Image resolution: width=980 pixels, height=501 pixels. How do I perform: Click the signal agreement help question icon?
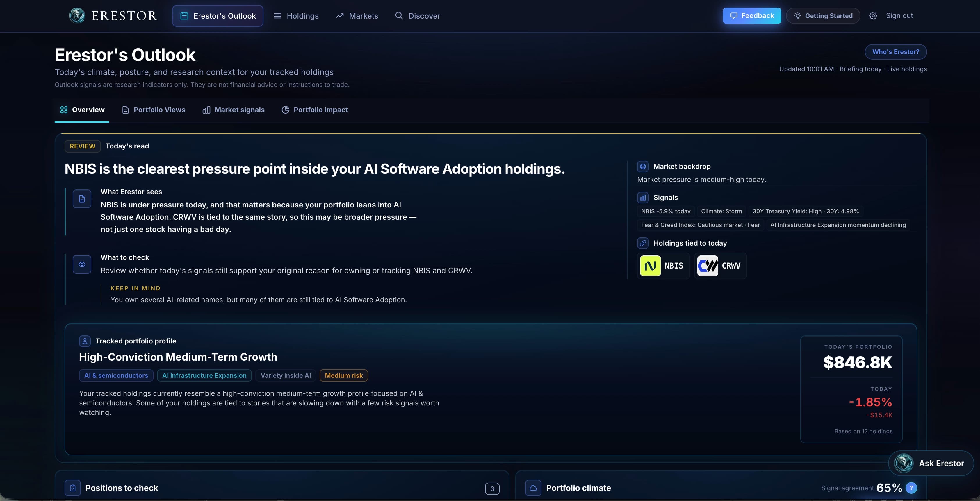(x=911, y=488)
